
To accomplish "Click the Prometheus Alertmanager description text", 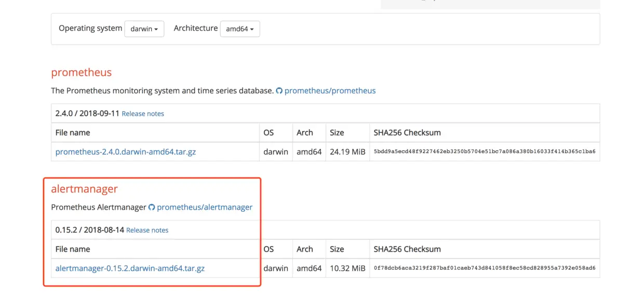I will pyautogui.click(x=99, y=207).
